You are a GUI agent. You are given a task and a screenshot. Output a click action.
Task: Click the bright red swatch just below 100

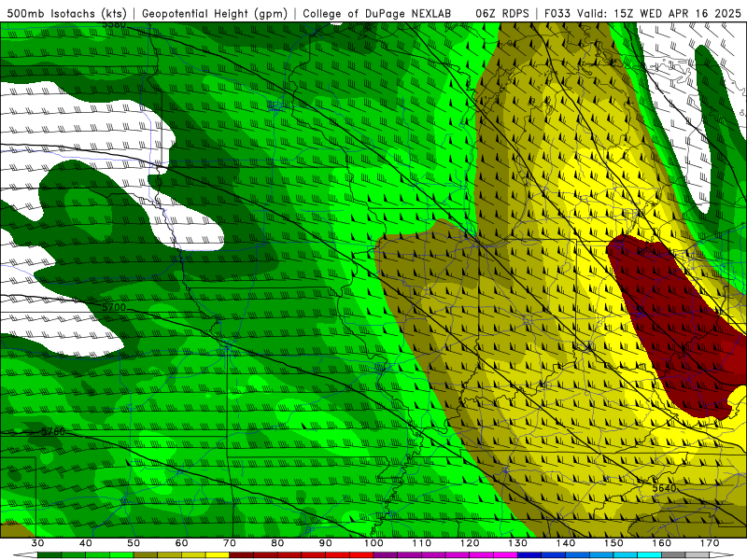pos(361,555)
